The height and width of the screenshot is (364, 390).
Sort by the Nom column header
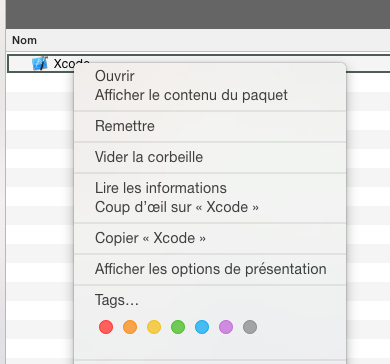(x=24, y=40)
